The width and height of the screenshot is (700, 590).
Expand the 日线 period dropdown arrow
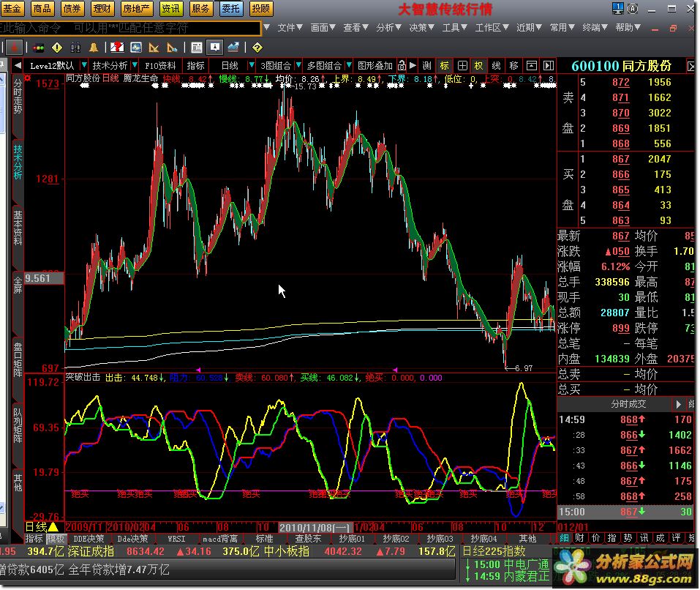pyautogui.click(x=252, y=66)
